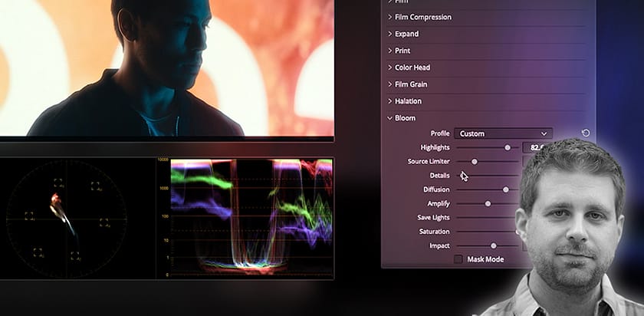
Task: Click the 10000 value on waveform scale
Action: [x=163, y=160]
